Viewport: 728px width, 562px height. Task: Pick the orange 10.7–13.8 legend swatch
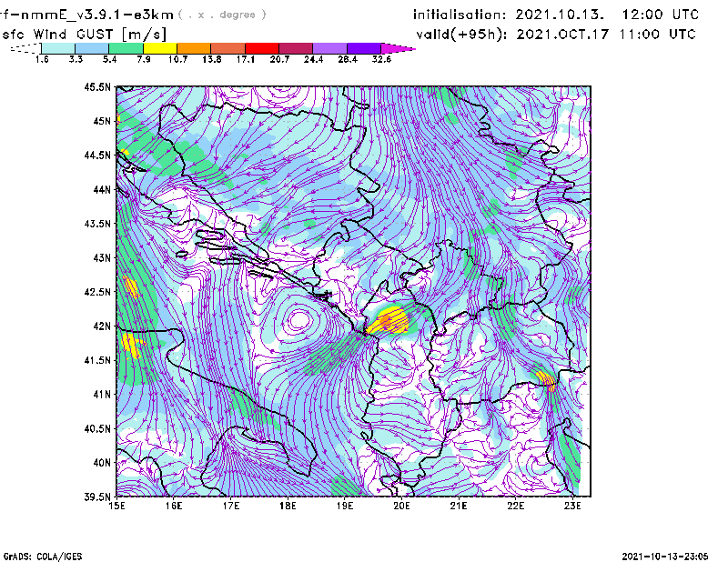pyautogui.click(x=194, y=48)
